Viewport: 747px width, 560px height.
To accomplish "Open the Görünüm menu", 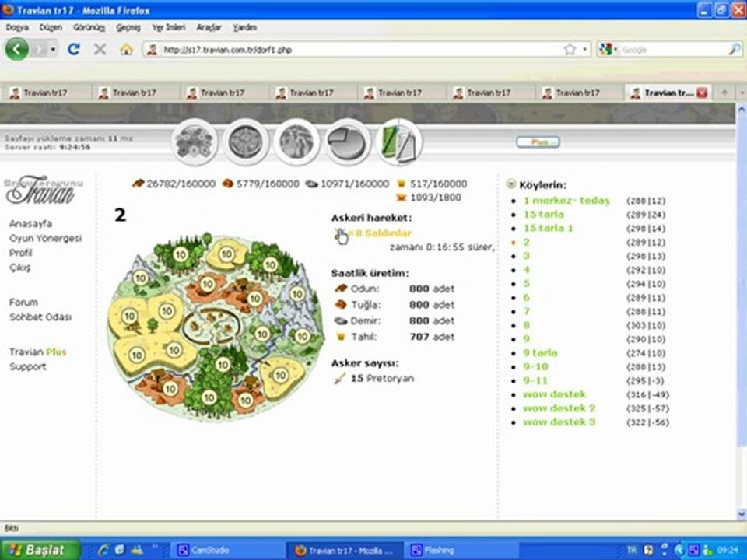I will coord(89,28).
